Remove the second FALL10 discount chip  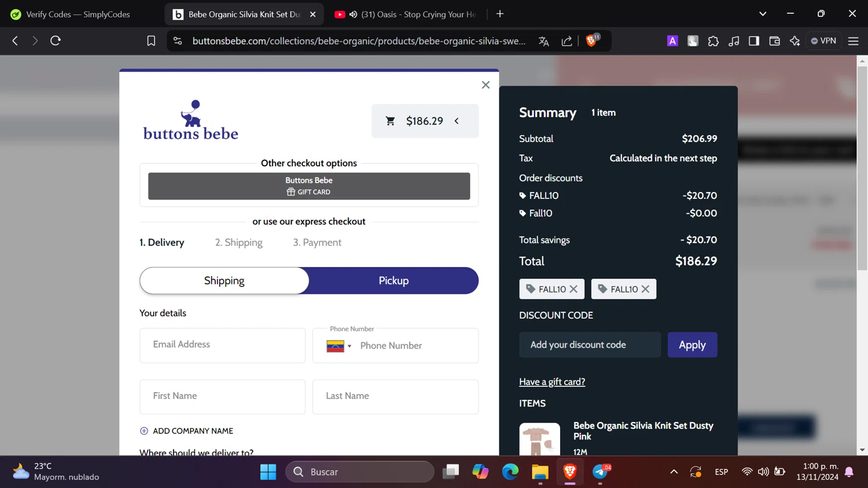pos(645,289)
